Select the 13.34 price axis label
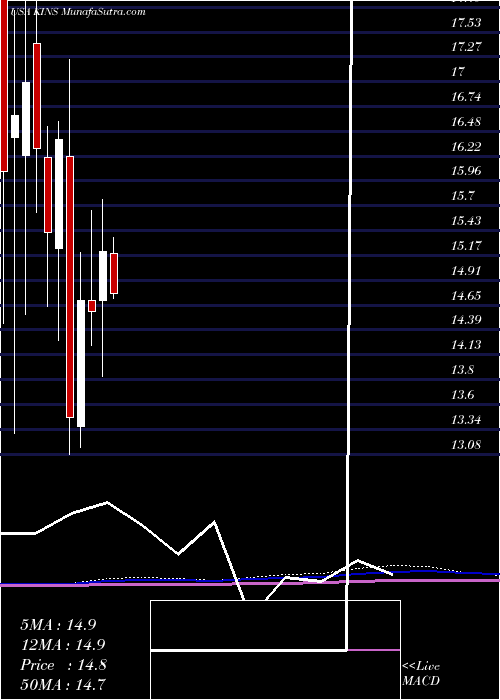The width and height of the screenshot is (500, 700). (466, 420)
